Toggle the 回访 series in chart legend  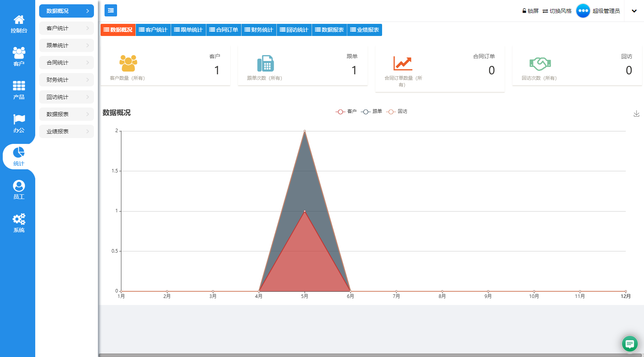click(397, 112)
